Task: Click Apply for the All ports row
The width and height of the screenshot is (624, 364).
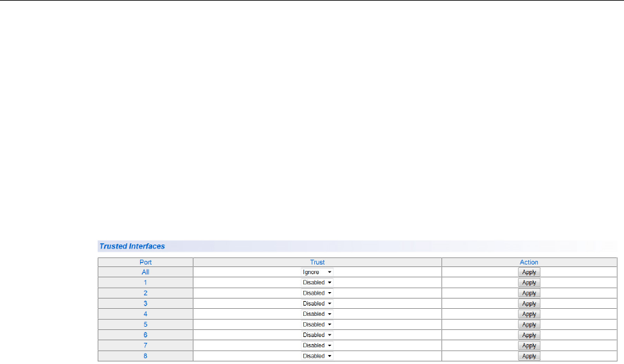Action: [x=529, y=272]
